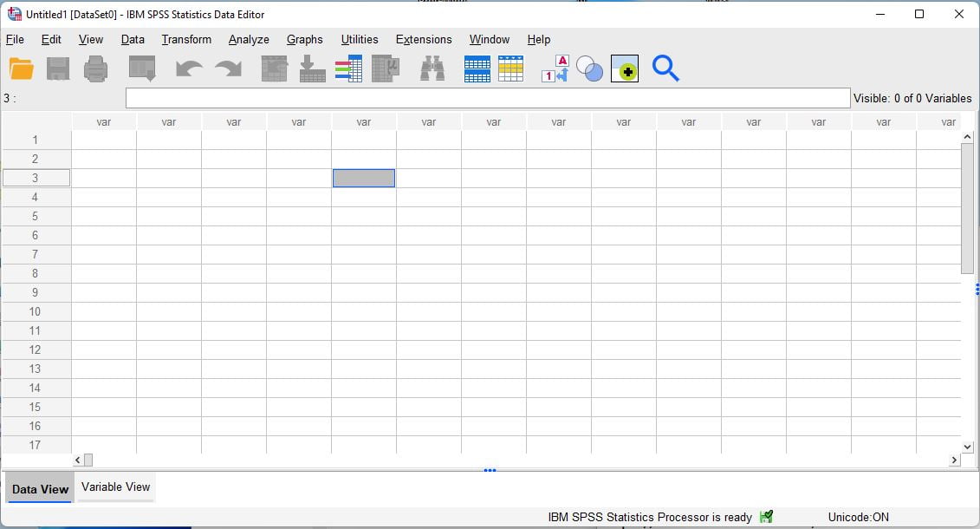Click the Split file blue grid icon
This screenshot has height=529, width=980.
tap(477, 69)
